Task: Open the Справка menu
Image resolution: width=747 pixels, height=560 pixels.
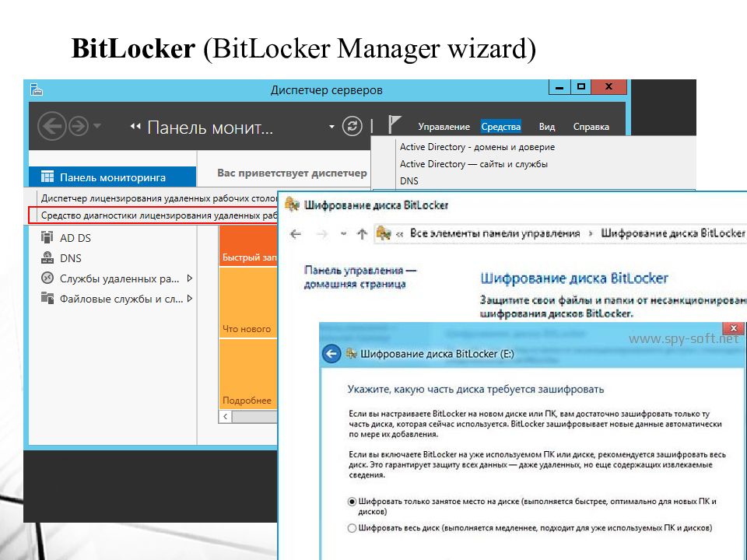Action: pos(591,127)
